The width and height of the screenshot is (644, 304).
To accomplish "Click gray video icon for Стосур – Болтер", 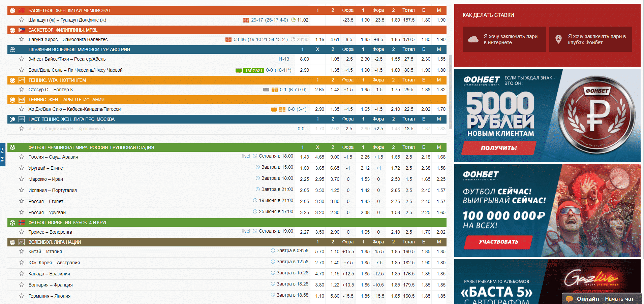I will (x=266, y=90).
